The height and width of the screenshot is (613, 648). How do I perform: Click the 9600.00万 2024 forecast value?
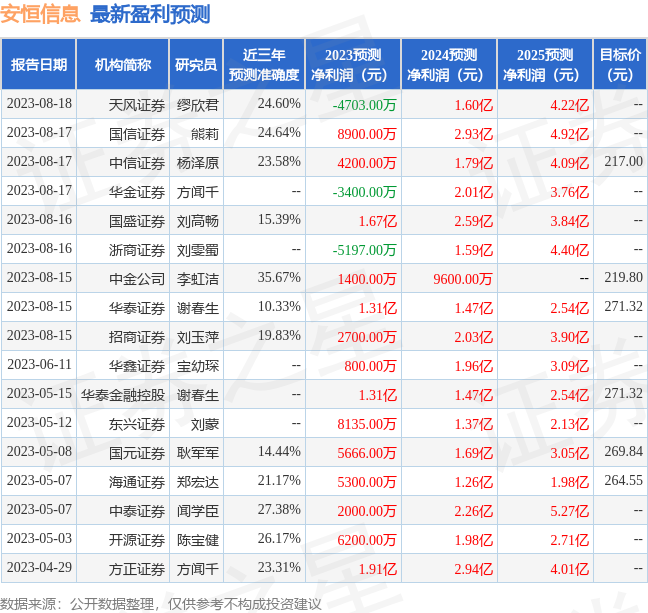tap(463, 279)
